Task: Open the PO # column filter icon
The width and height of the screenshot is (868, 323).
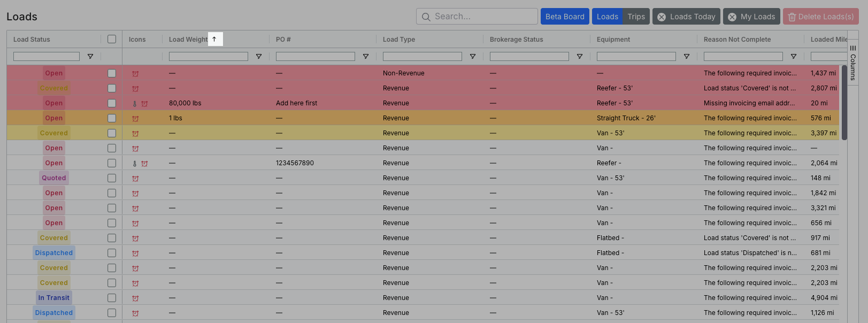Action: tap(366, 57)
